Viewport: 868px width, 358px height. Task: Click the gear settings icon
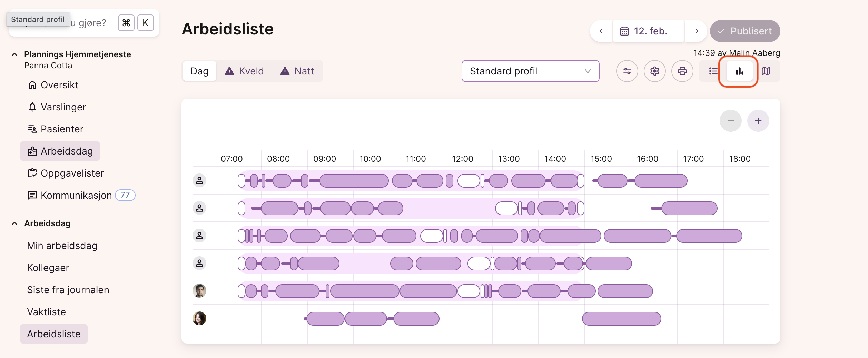point(654,71)
